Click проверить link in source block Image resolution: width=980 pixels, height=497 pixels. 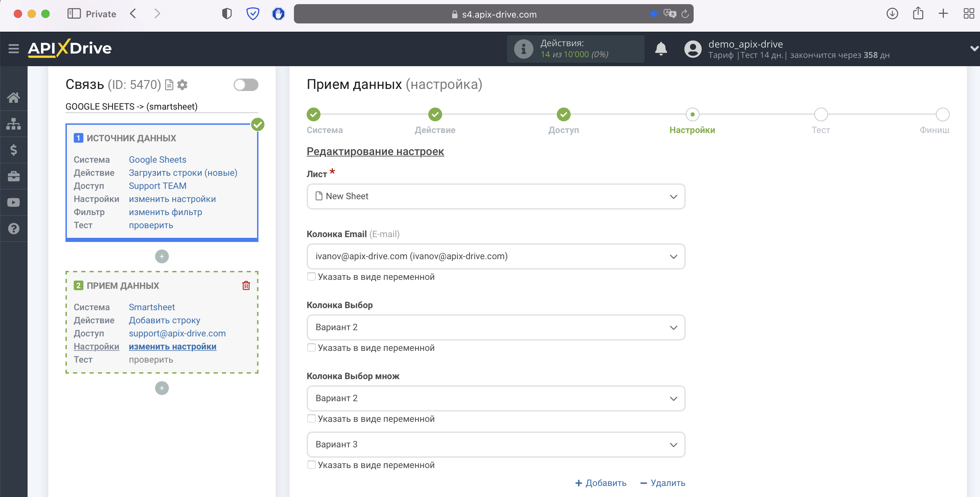(x=151, y=225)
